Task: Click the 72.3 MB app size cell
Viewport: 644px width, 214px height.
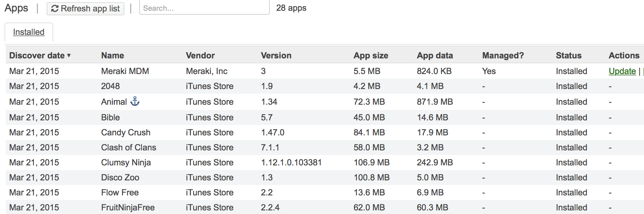Action: click(x=369, y=102)
